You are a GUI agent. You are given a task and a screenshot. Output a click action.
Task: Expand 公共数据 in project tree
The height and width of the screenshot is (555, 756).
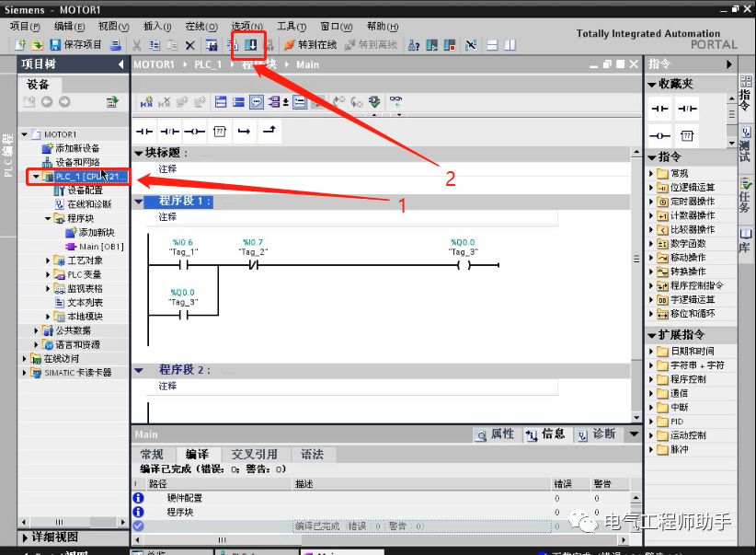pyautogui.click(x=36, y=330)
